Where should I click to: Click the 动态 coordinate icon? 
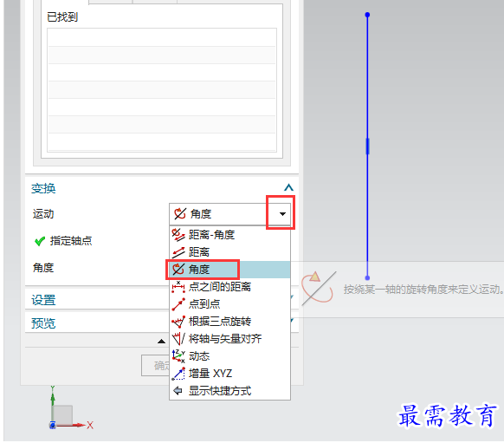[178, 356]
